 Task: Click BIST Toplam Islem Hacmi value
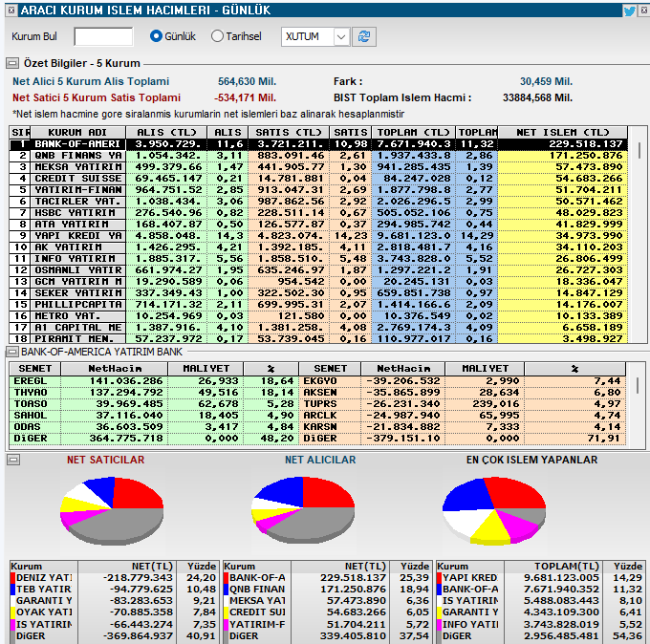point(537,97)
